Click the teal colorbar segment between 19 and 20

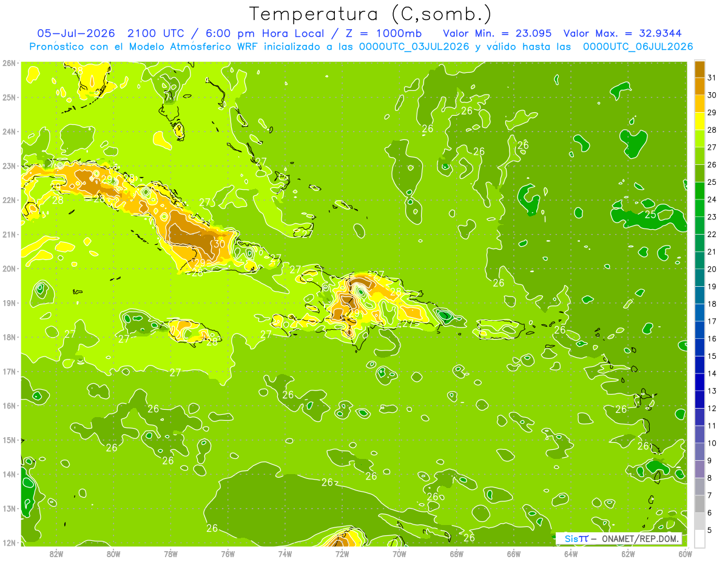tap(699, 278)
